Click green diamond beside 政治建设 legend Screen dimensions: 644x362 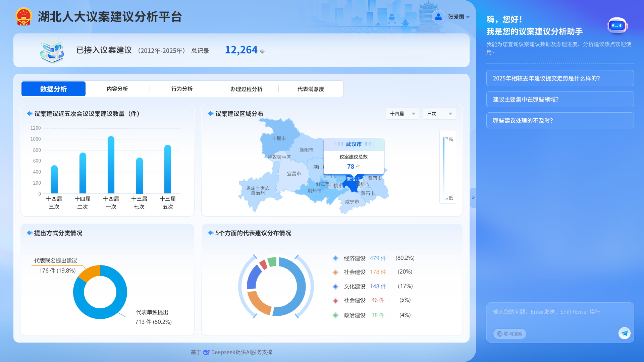pos(335,315)
